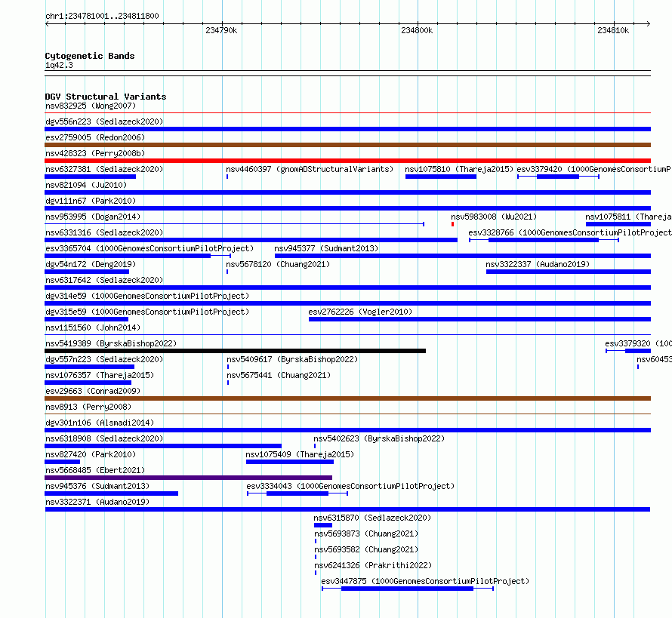Screen dimensions: 672x618
Task: Click nsv5675441 (Chuang2021) label
Action: click(x=279, y=375)
